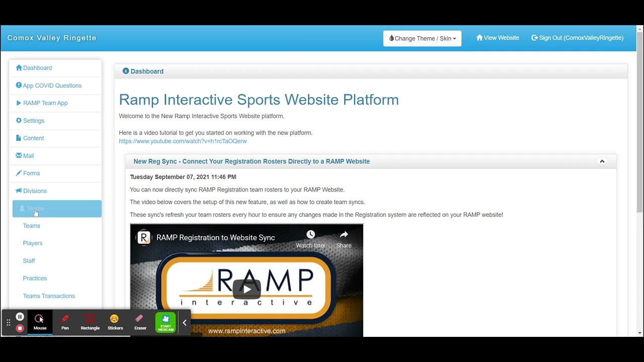
Task: Click the recorder toolbar drag handle
Action: coord(8,323)
